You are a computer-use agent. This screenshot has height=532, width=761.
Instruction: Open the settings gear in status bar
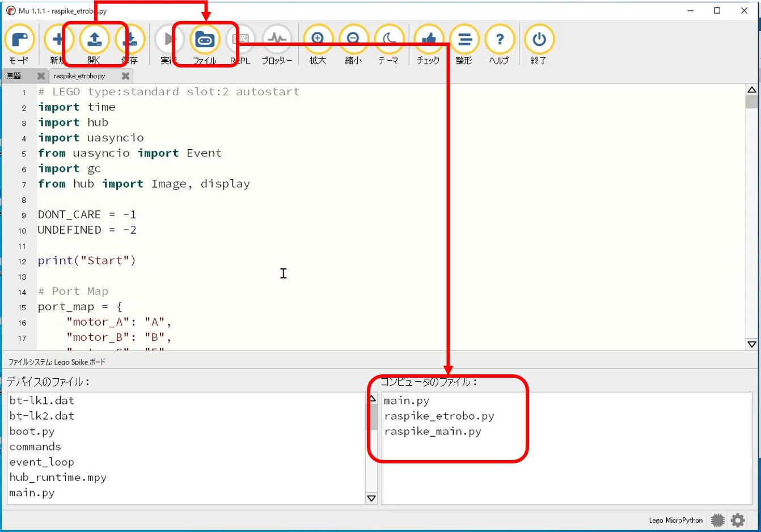click(737, 520)
